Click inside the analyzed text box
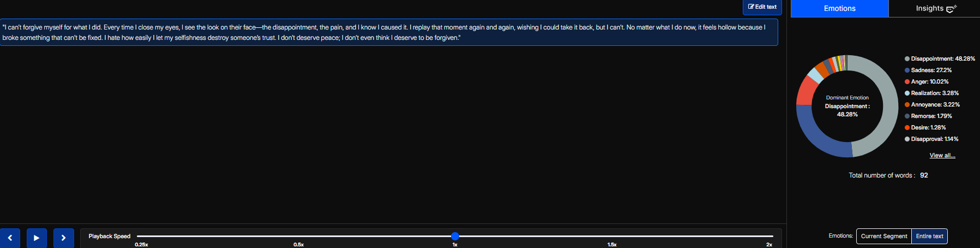 (388, 32)
